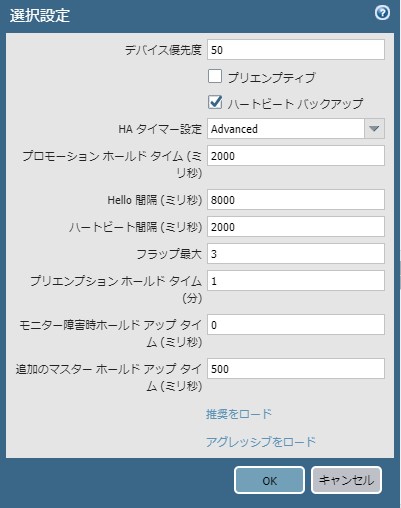401x508 pixels.
Task: Open the help icon in the title bar
Action: (x=382, y=13)
